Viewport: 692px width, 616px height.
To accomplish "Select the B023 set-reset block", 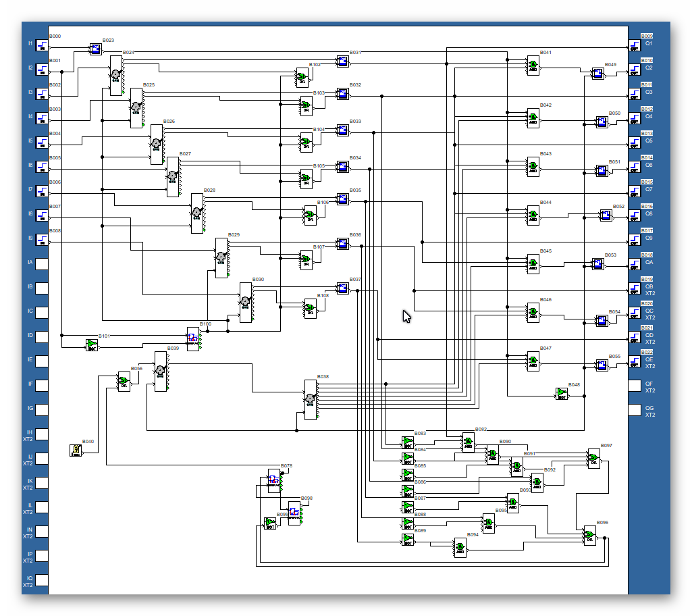I will click(x=96, y=49).
